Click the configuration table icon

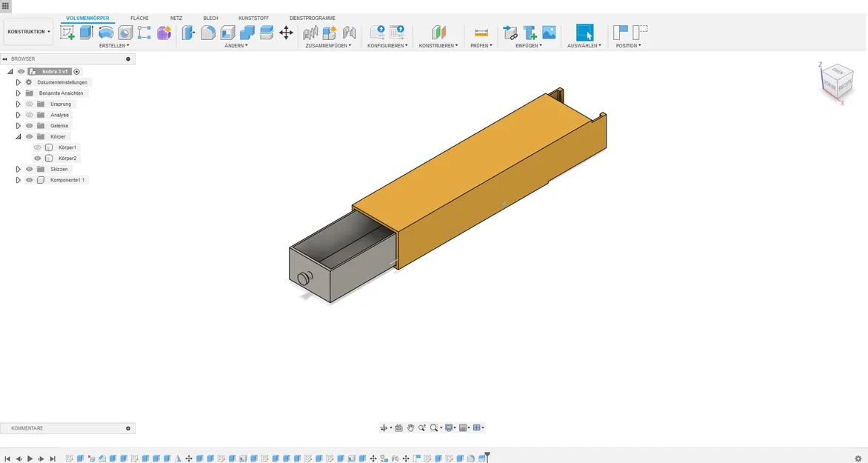[397, 33]
